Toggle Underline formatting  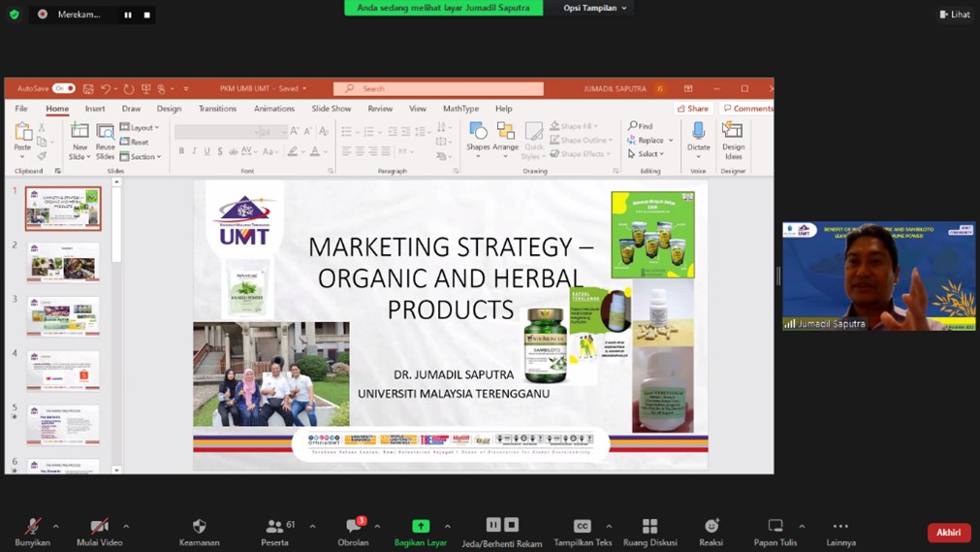[x=206, y=150]
